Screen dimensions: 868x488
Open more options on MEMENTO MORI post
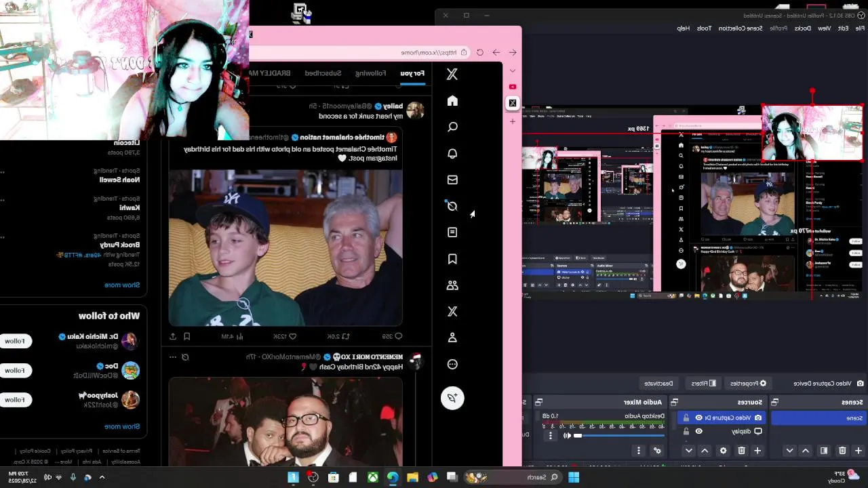tap(173, 357)
